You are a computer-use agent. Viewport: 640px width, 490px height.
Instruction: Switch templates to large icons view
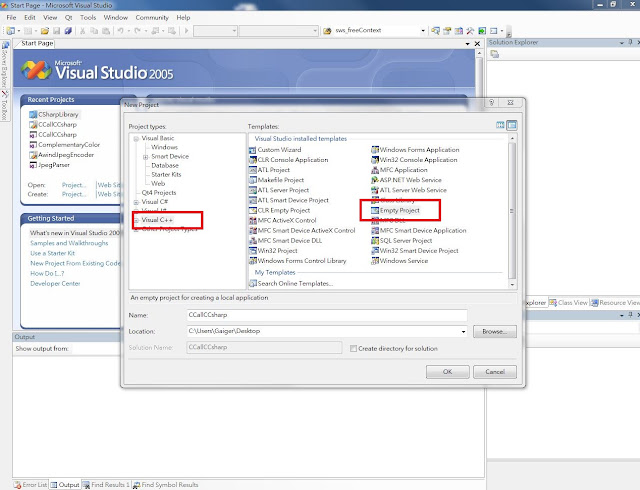tap(500, 125)
